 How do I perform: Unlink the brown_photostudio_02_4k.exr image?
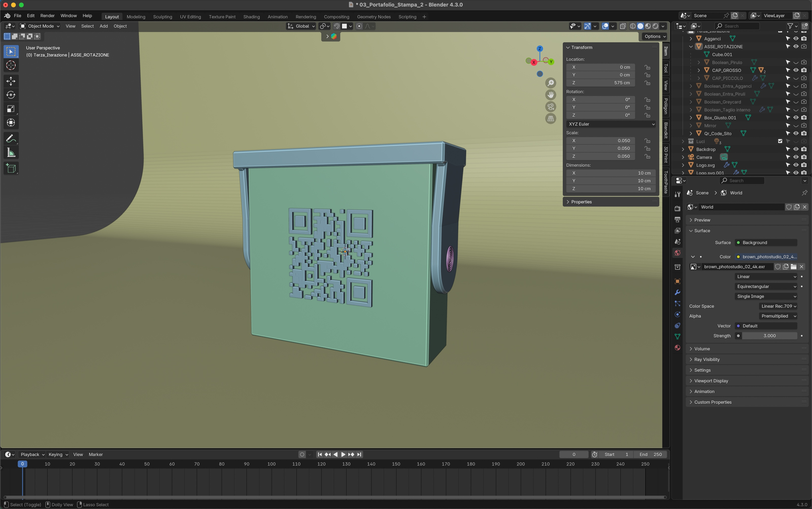pos(802,267)
